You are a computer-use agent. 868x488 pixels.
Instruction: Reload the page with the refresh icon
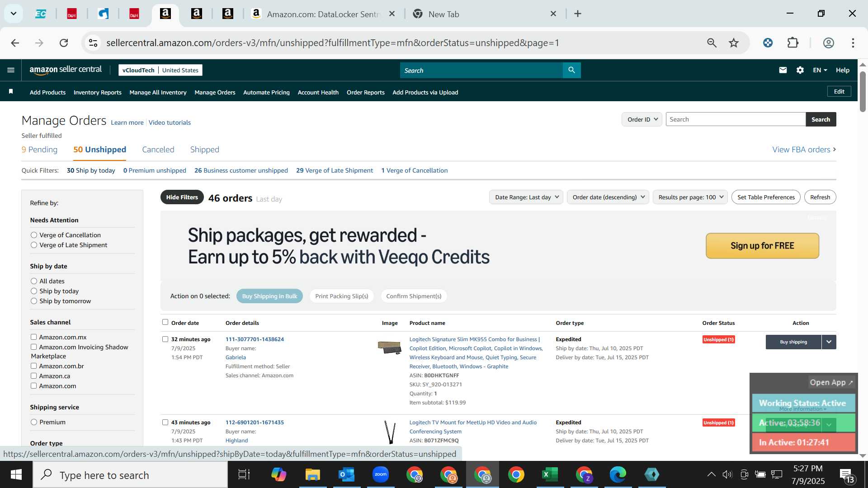64,43
